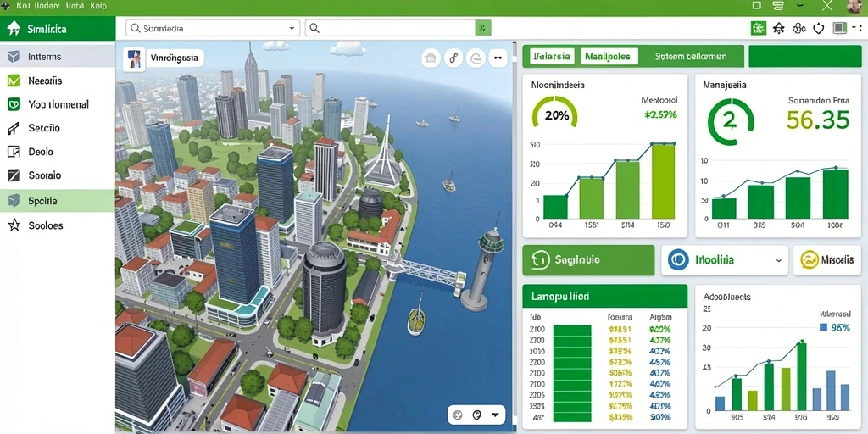Click inside the empty search field
Screen dimensions: 868x434
click(x=390, y=28)
